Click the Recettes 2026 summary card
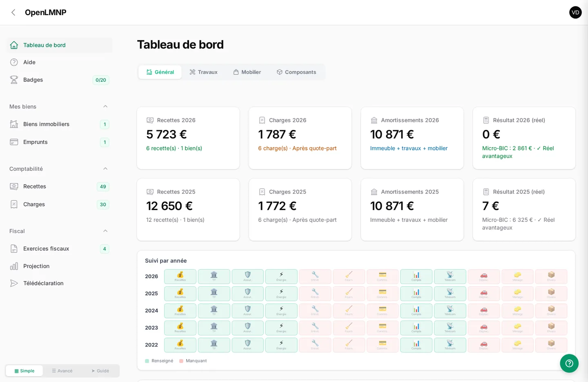The height and width of the screenshot is (382, 588). pyautogui.click(x=188, y=138)
